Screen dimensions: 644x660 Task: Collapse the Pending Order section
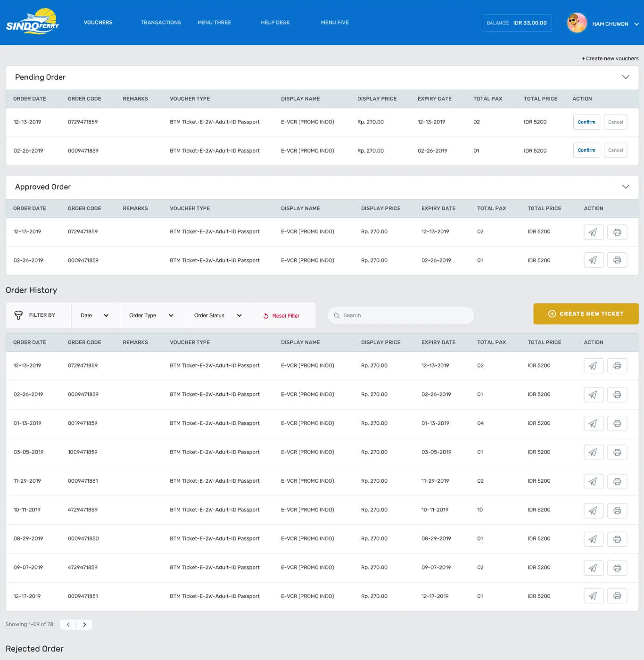click(x=626, y=77)
